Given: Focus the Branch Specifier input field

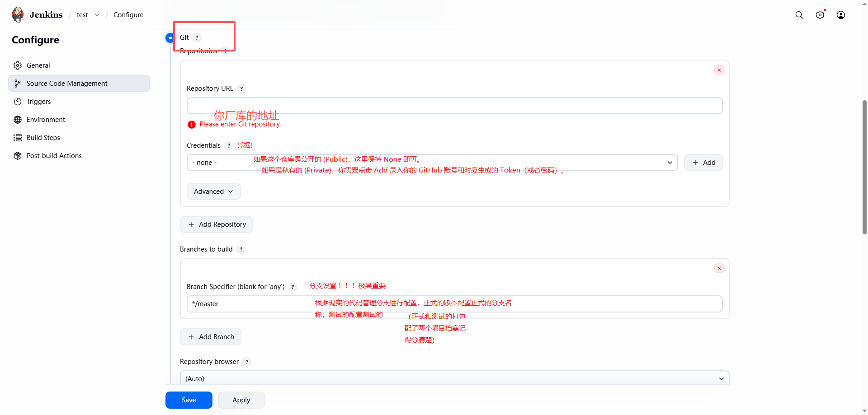Looking at the screenshot, I should pos(455,304).
